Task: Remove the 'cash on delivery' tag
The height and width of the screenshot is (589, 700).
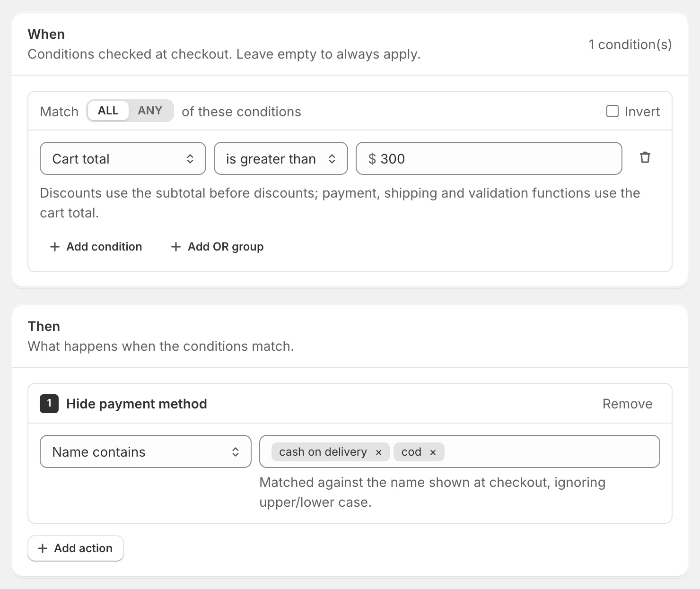Action: [x=378, y=452]
